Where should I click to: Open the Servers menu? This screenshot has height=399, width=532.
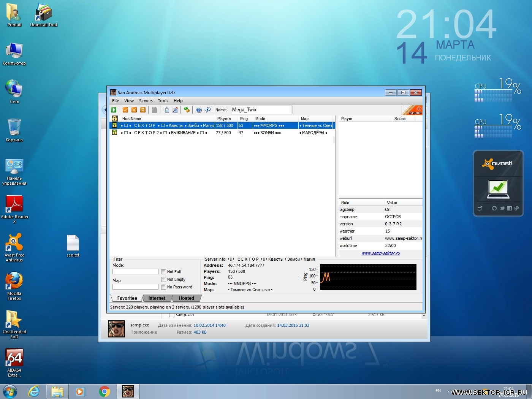(x=146, y=101)
